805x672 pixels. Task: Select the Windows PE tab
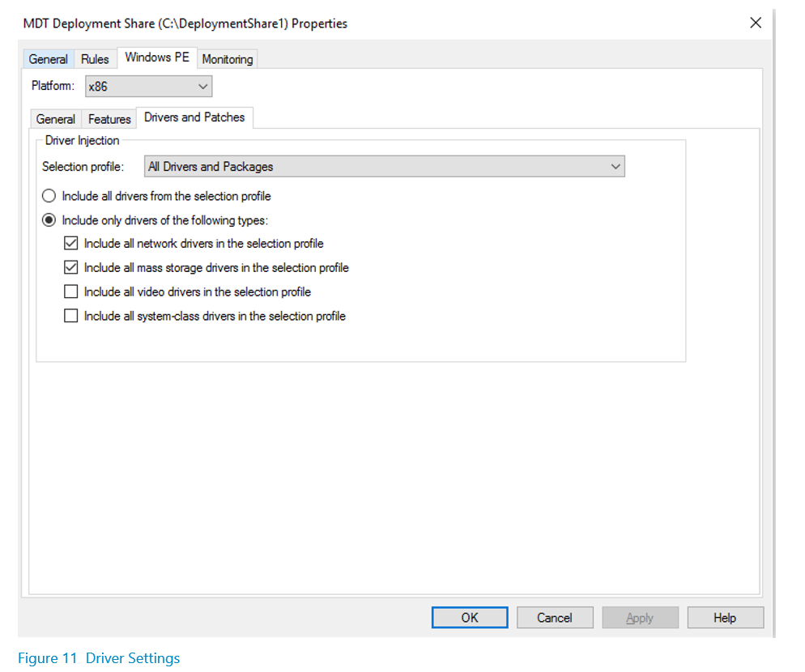(157, 57)
